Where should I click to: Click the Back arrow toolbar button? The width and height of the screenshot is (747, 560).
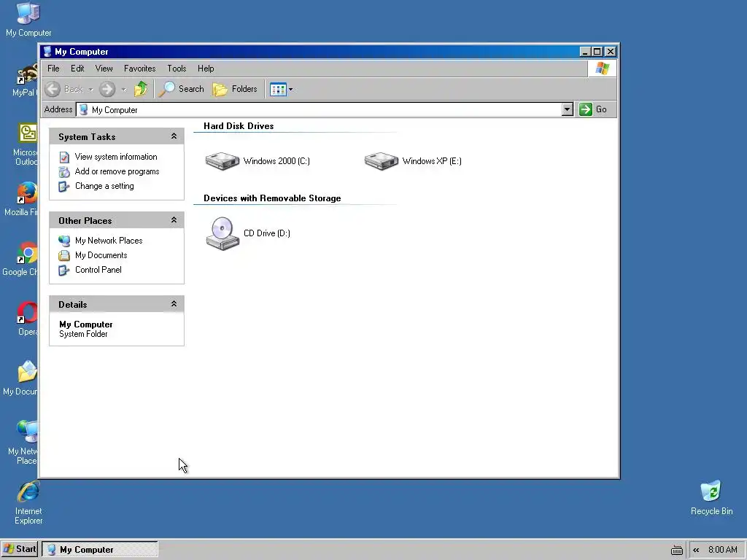(53, 89)
